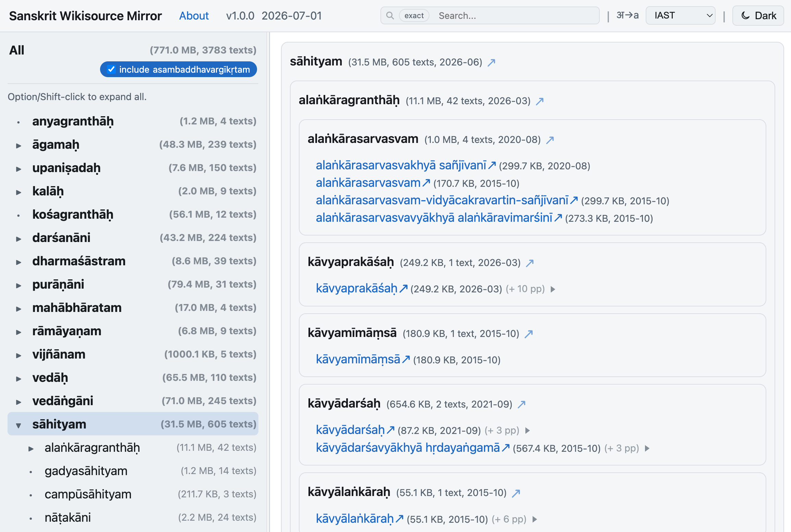Expand the darśanāni category

point(19,239)
